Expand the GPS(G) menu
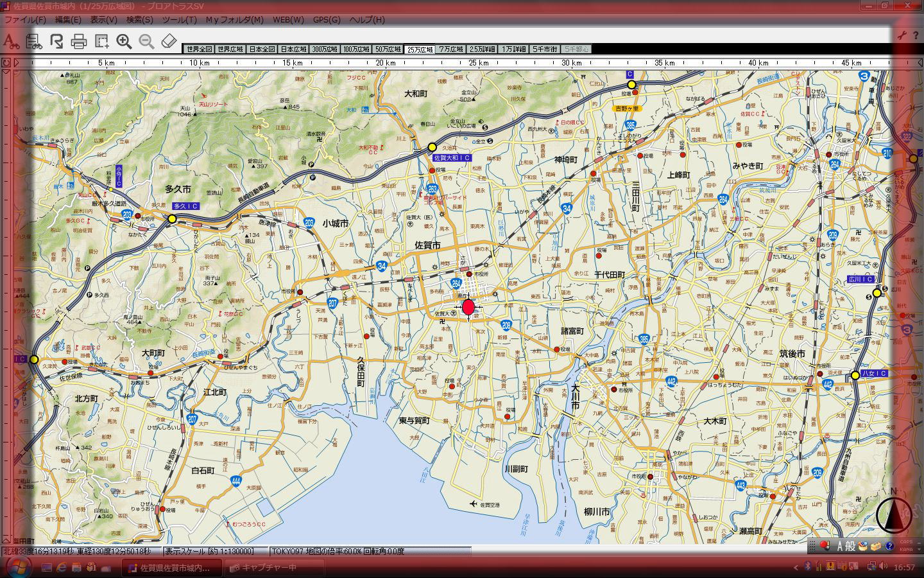This screenshot has width=924, height=578. click(x=327, y=20)
